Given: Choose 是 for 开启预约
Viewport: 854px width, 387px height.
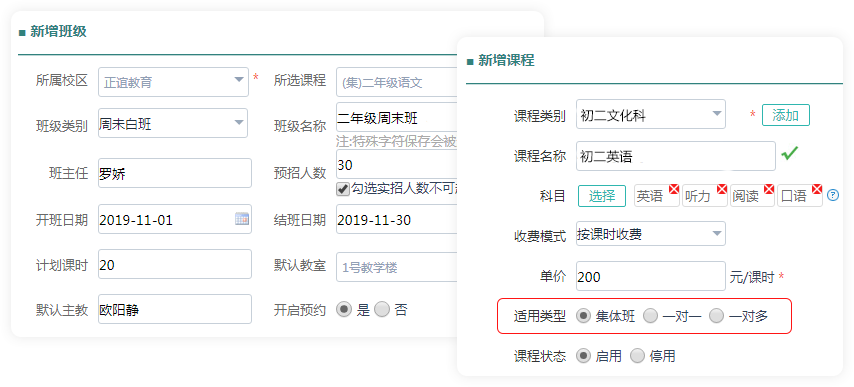Looking at the screenshot, I should click(344, 310).
